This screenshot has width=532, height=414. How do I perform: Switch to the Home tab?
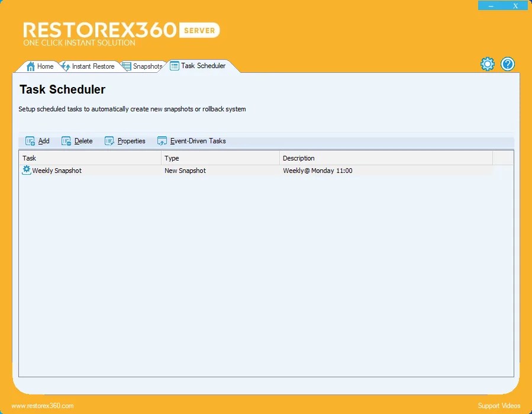click(x=40, y=66)
